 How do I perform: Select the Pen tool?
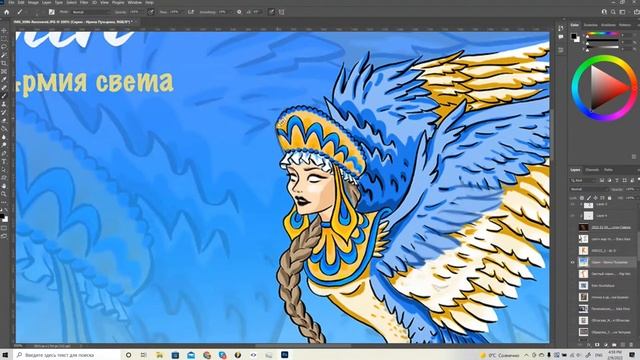[x=4, y=153]
